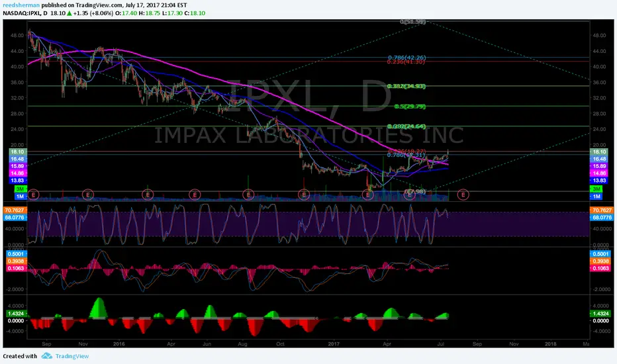Viewport: 617px width, 364px height.
Task: Click the 2018 label on the time axis
Action: coord(551,344)
